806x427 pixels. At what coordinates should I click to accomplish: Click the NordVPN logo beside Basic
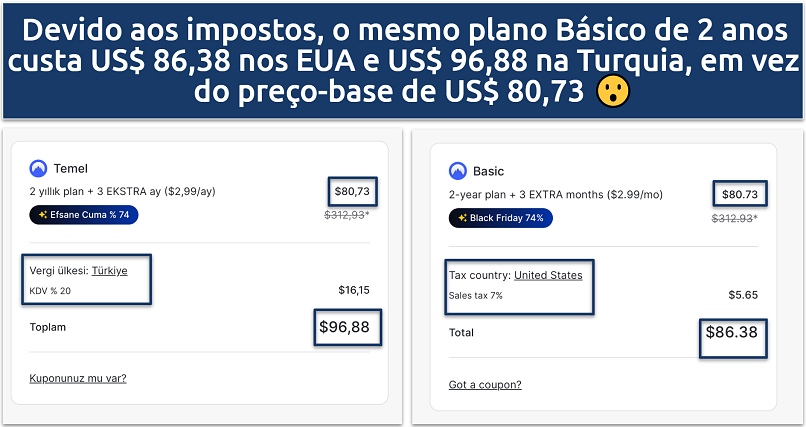(x=458, y=170)
